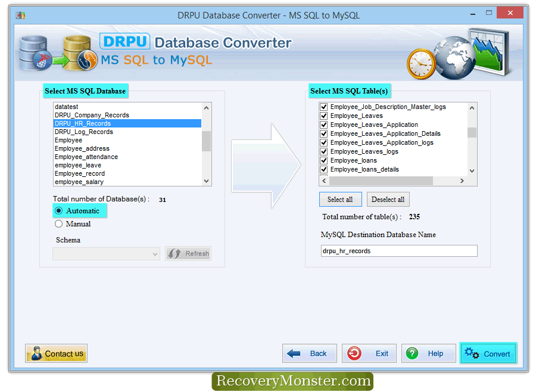
Task: Click MySQL Destination Database Name field
Action: click(399, 251)
